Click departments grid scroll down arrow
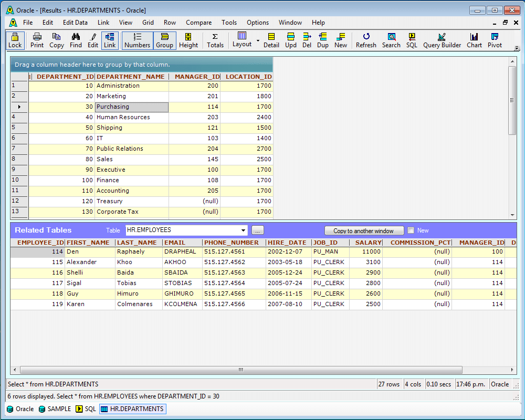 pyautogui.click(x=512, y=215)
